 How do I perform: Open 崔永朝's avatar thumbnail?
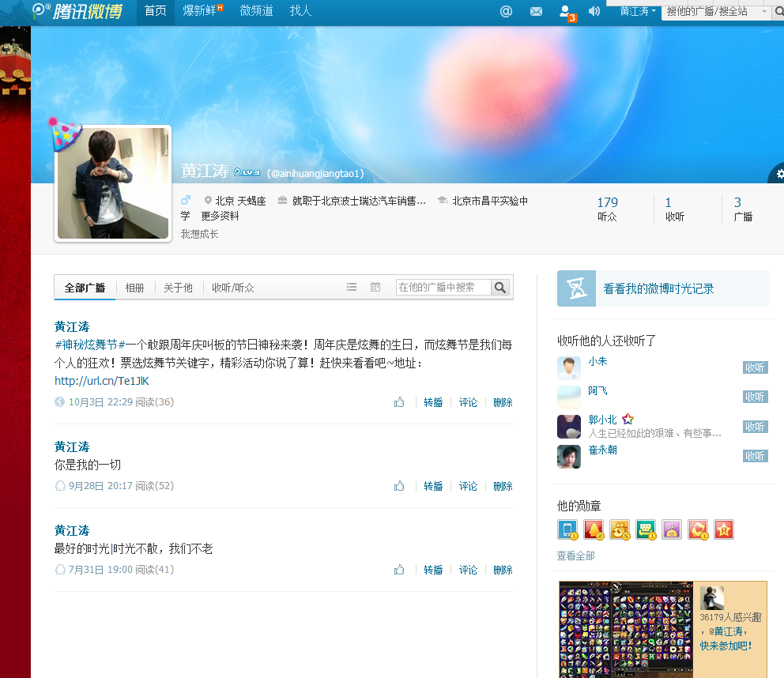pos(568,457)
